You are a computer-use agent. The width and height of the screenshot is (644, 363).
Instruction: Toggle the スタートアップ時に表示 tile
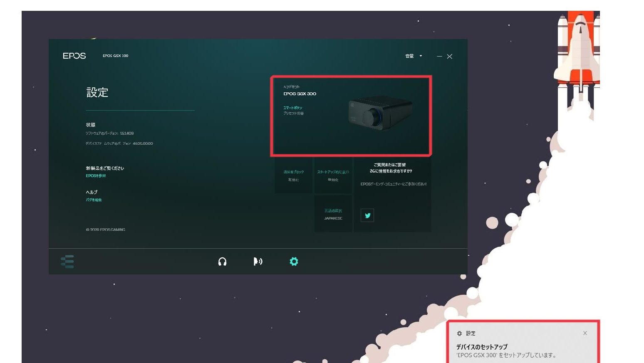tap(333, 175)
